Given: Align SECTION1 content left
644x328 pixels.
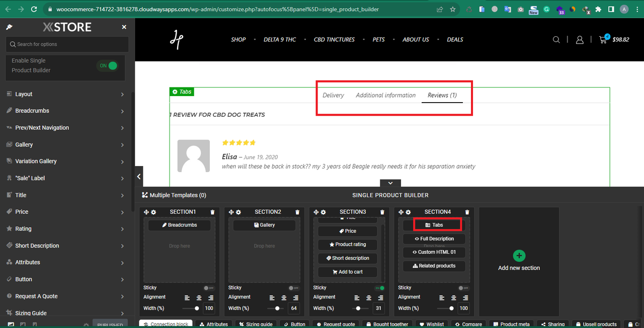Looking at the screenshot, I should 187,298.
